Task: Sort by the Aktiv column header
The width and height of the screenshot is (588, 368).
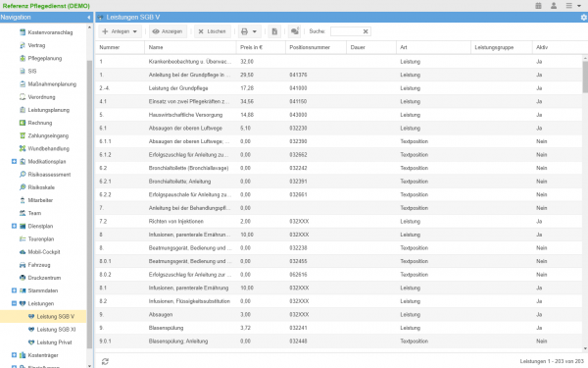Action: tap(558, 47)
